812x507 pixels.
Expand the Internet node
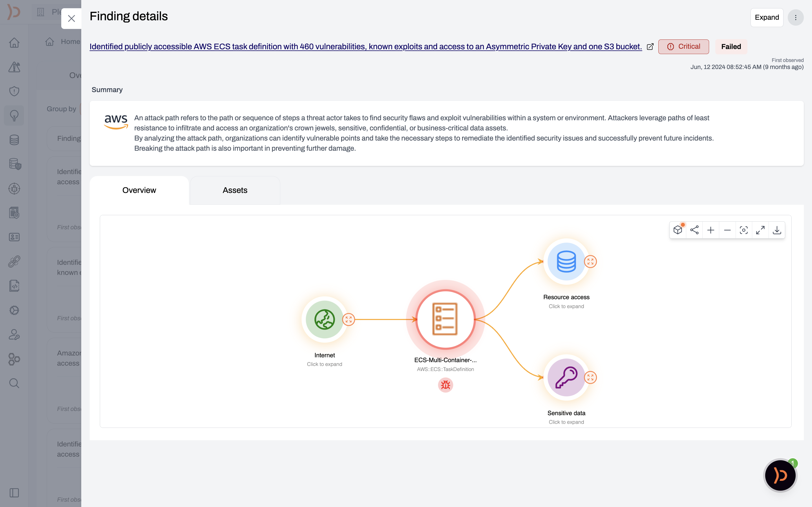[348, 320]
